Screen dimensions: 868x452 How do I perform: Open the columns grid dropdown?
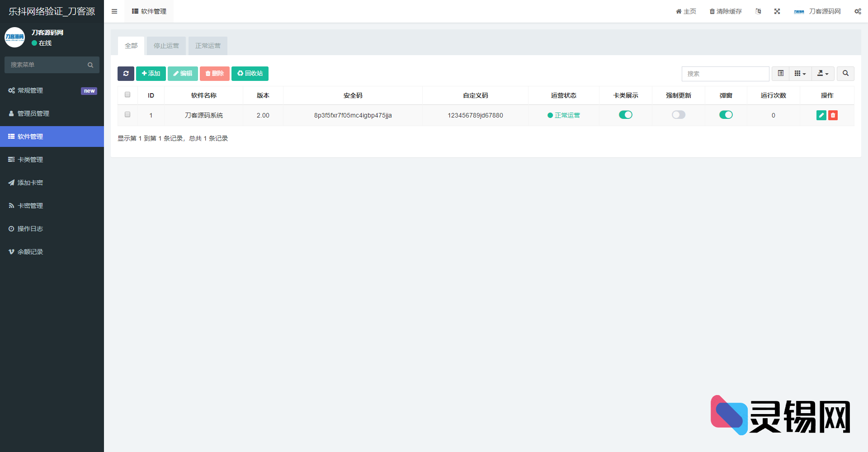pyautogui.click(x=800, y=73)
